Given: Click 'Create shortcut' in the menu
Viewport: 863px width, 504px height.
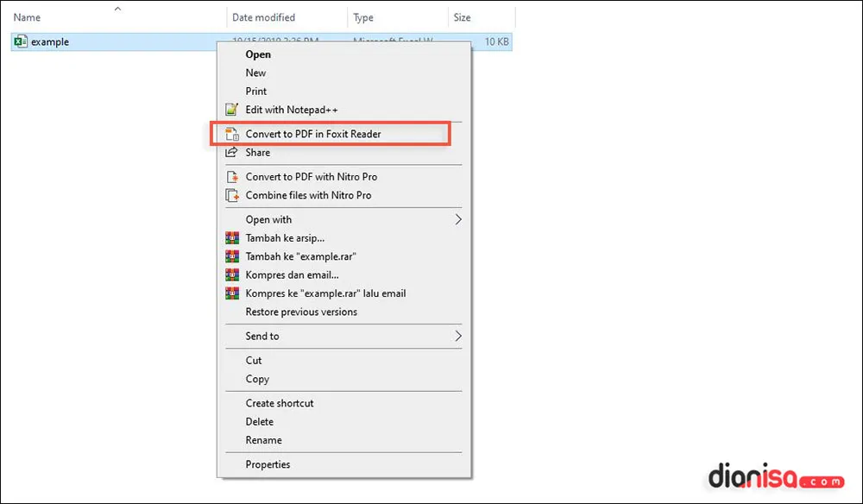Looking at the screenshot, I should [x=279, y=403].
